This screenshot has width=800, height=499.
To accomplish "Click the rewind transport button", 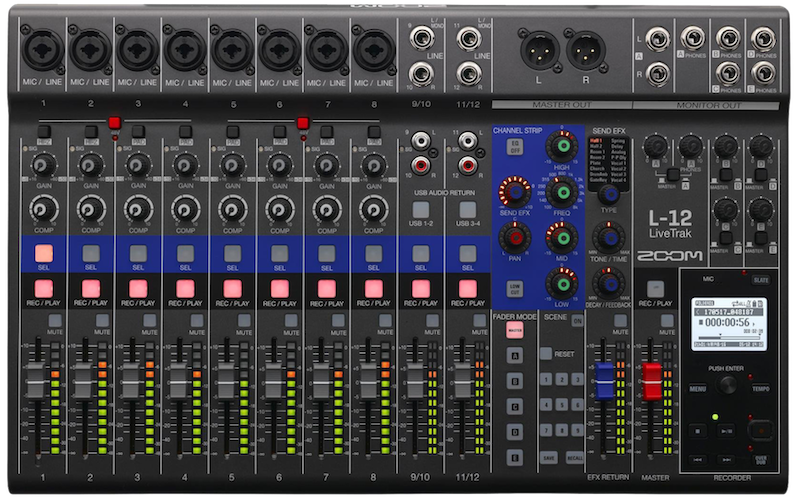I will (697, 460).
